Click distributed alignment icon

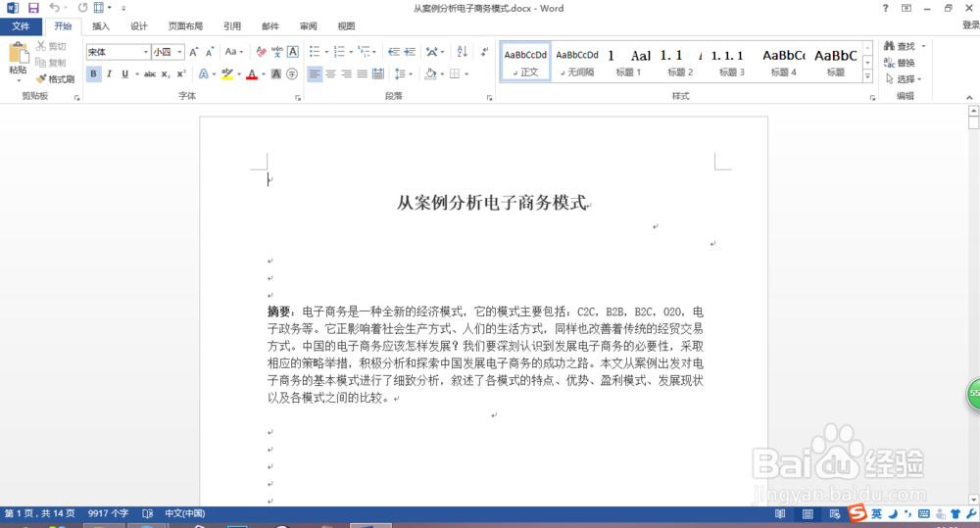point(377,73)
